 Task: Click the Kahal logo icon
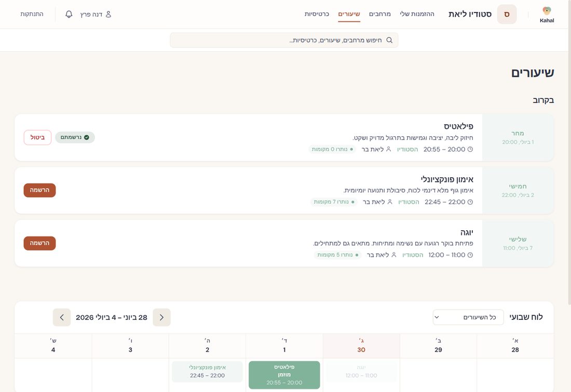[547, 11]
